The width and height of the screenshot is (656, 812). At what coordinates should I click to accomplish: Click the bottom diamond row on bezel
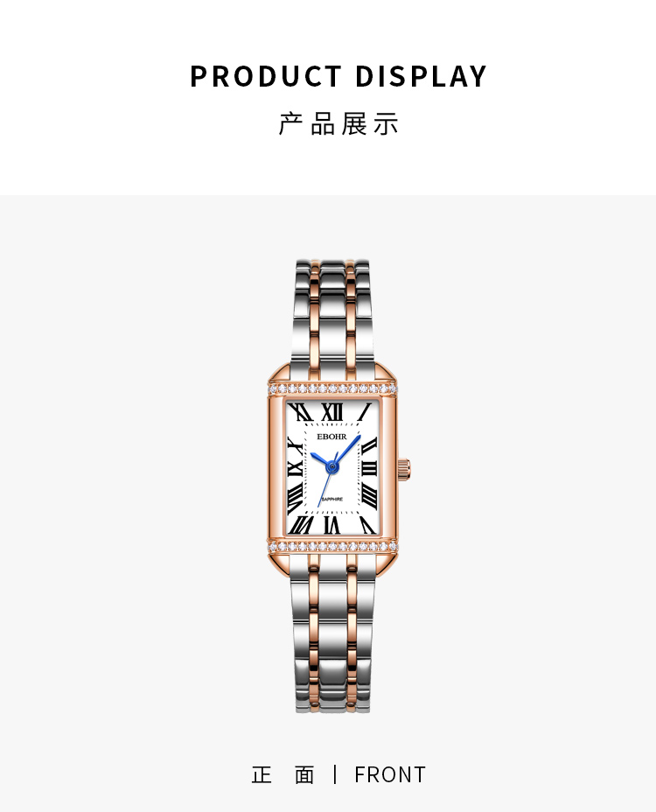coord(332,546)
